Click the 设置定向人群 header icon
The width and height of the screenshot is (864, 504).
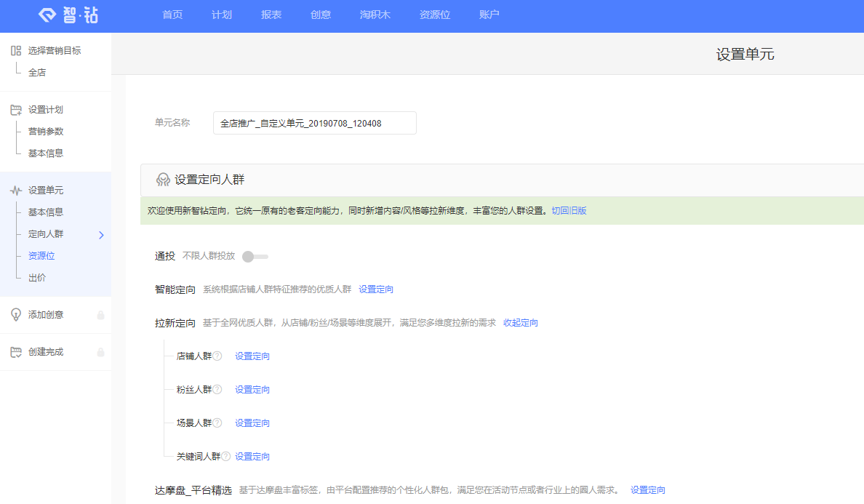pos(163,180)
